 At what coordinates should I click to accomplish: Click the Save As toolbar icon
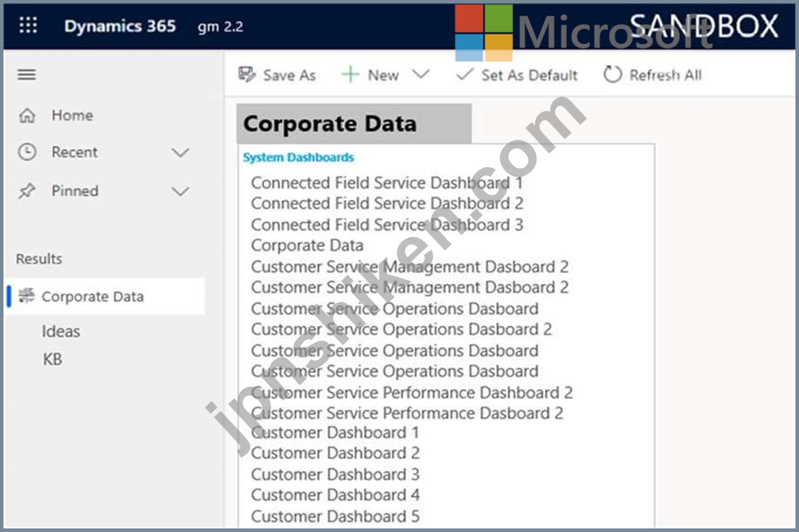pyautogui.click(x=247, y=75)
